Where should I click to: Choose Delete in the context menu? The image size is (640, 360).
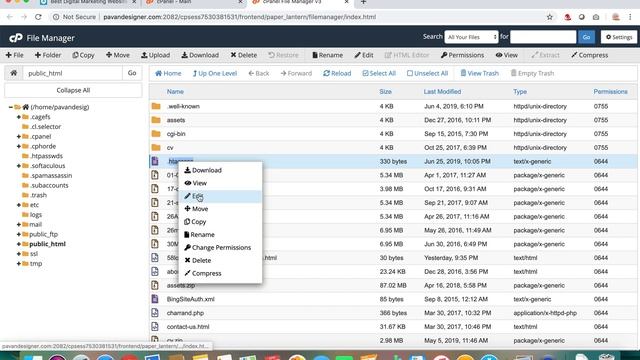tap(220, 260)
